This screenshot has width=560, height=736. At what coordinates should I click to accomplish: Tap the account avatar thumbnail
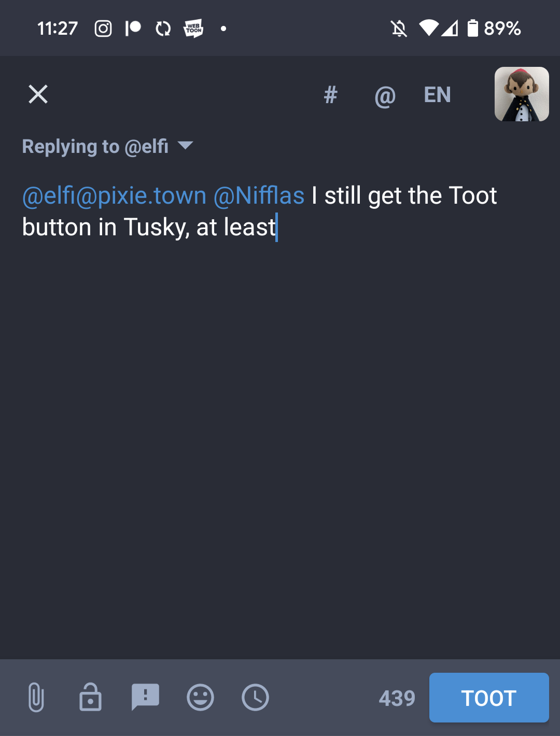521,94
